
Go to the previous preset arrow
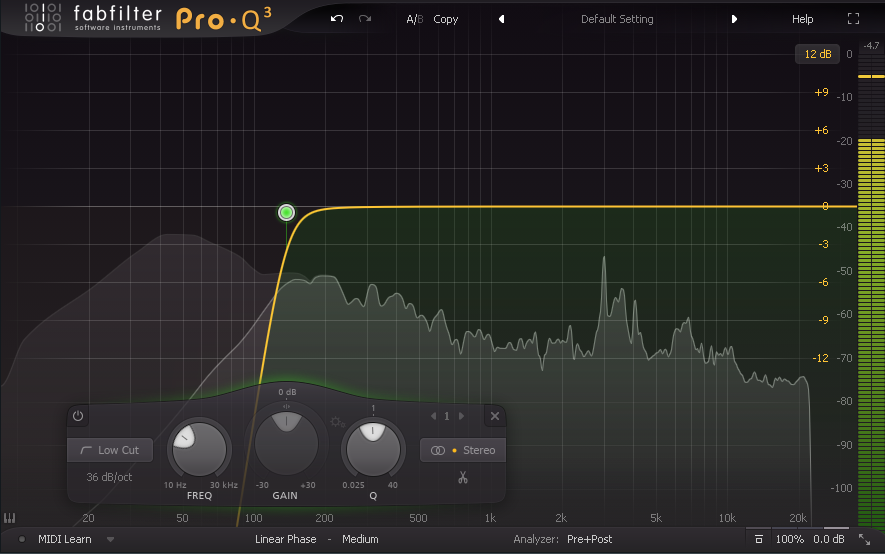[x=501, y=19]
